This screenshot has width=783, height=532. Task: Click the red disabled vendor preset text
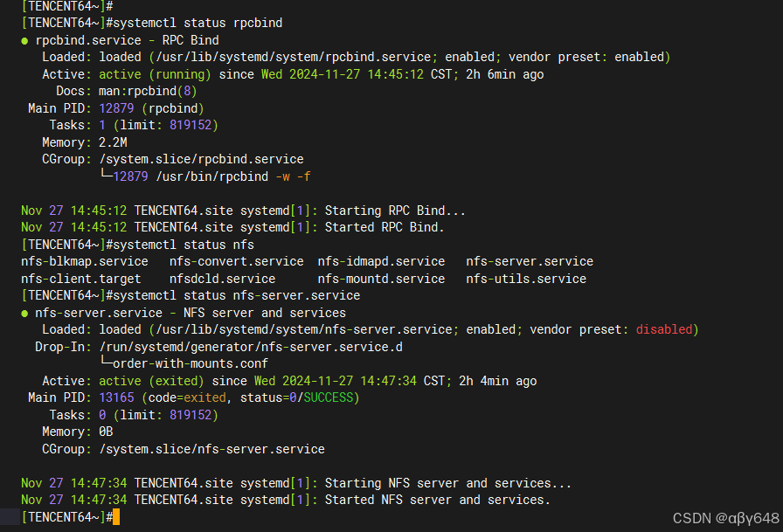point(664,329)
